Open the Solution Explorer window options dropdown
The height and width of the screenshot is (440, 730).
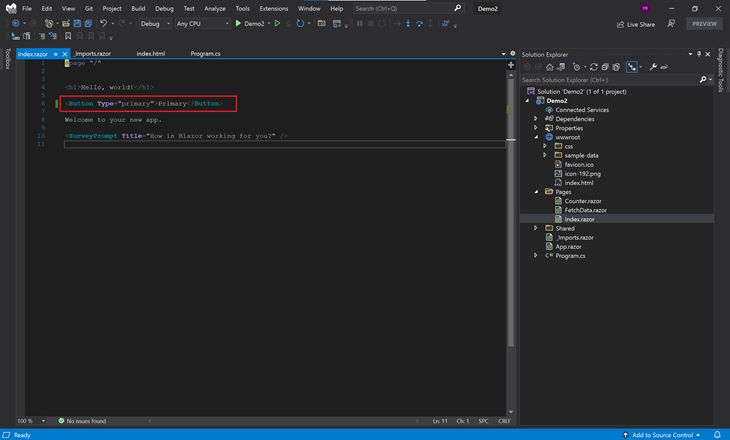tap(690, 54)
